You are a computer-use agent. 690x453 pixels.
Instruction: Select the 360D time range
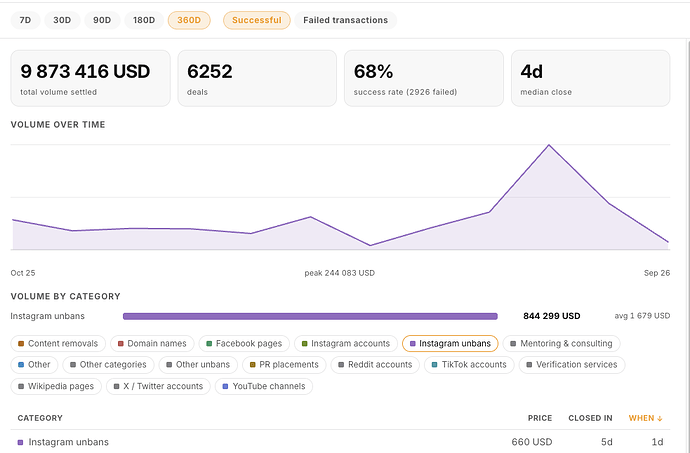click(189, 20)
